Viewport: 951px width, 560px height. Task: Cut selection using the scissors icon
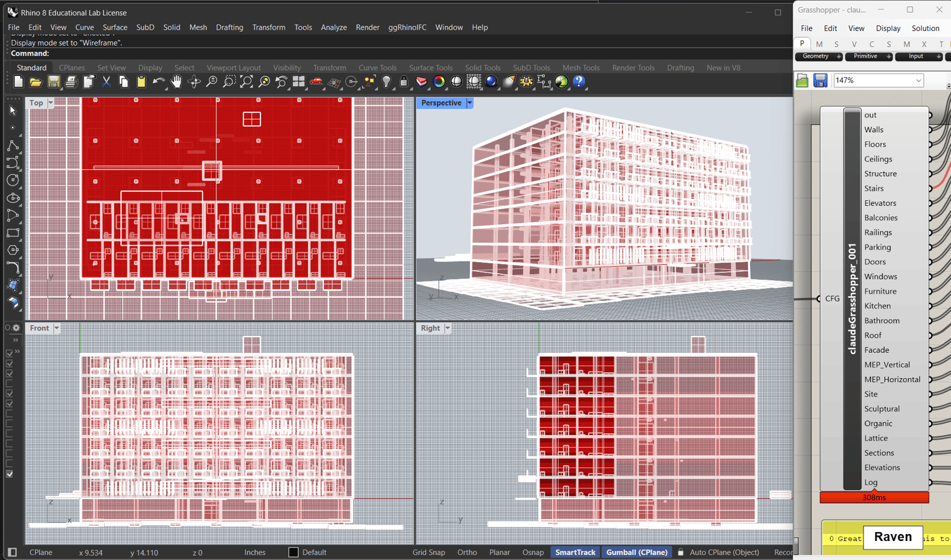click(106, 82)
